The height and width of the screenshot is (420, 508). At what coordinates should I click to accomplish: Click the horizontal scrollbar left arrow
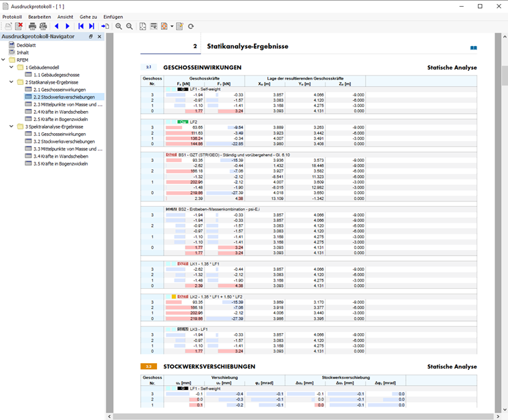pos(110,417)
